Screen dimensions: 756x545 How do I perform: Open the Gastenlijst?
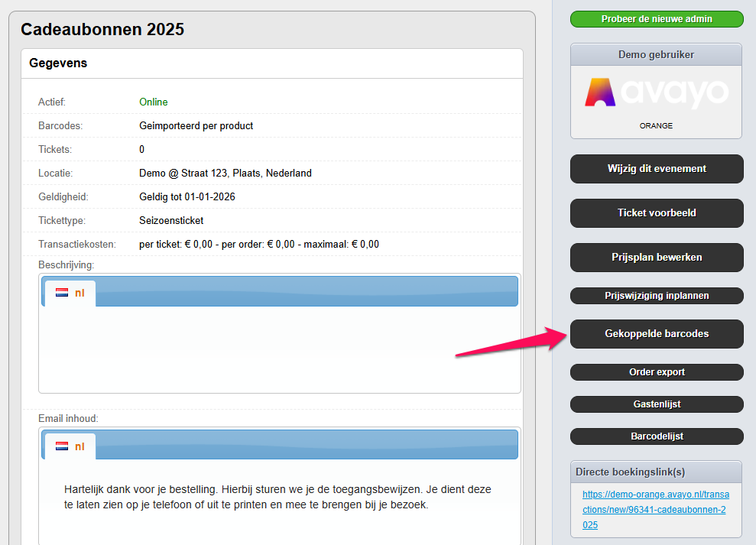[x=657, y=404]
